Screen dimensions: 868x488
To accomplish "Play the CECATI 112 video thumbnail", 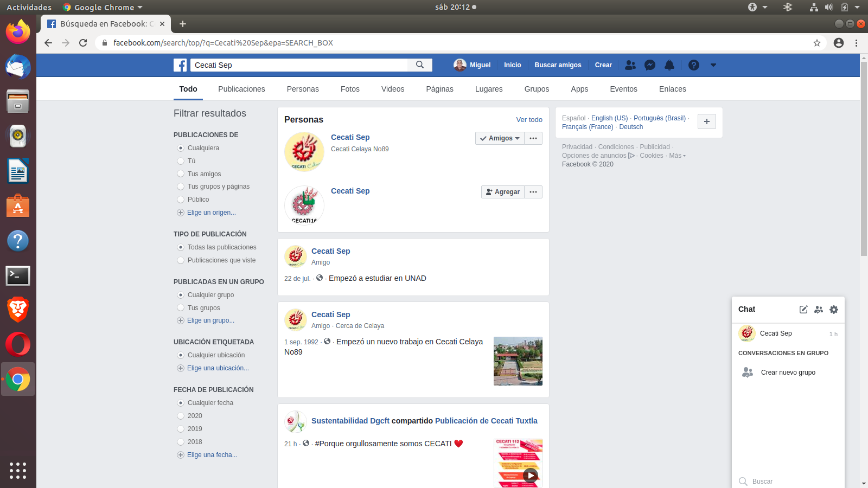I will point(529,476).
